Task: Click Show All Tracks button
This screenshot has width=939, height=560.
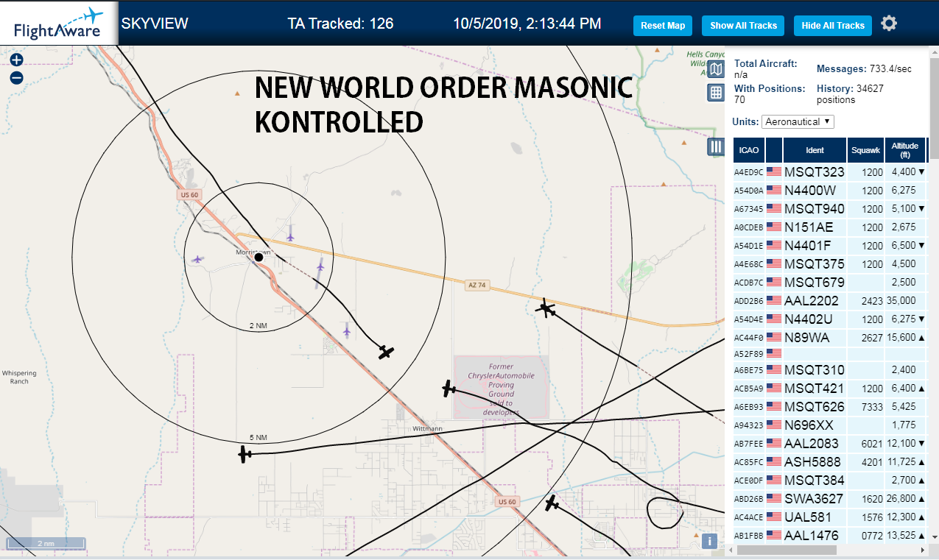Action: coord(744,25)
